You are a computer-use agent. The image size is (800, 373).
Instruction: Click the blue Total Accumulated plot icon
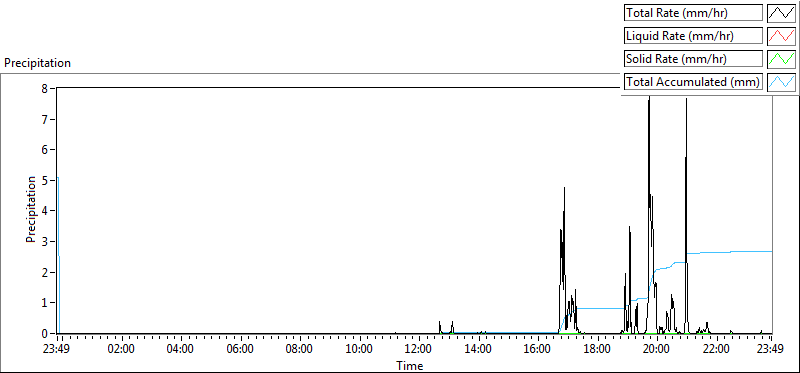point(781,82)
